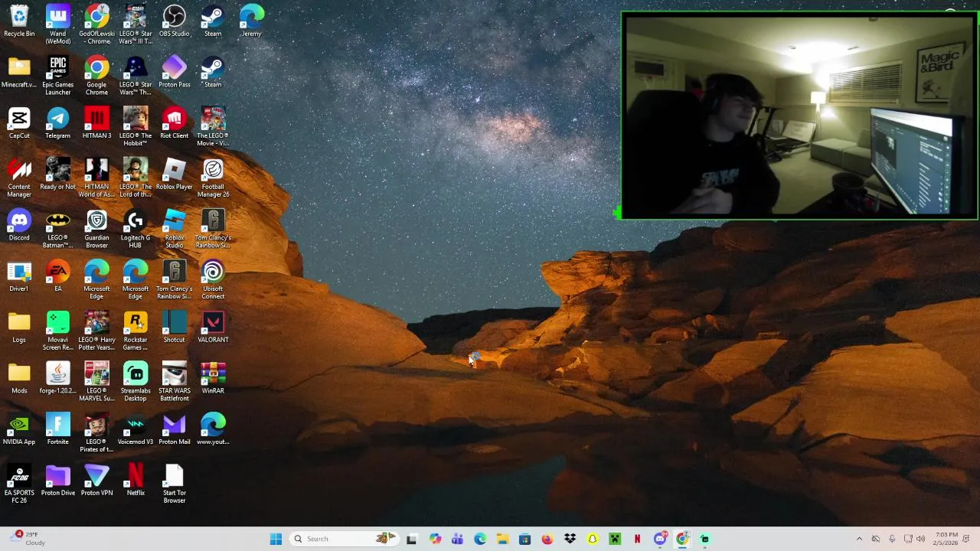Launch Wand (WeMod) from the desktop
The image size is (980, 551).
pos(58,25)
